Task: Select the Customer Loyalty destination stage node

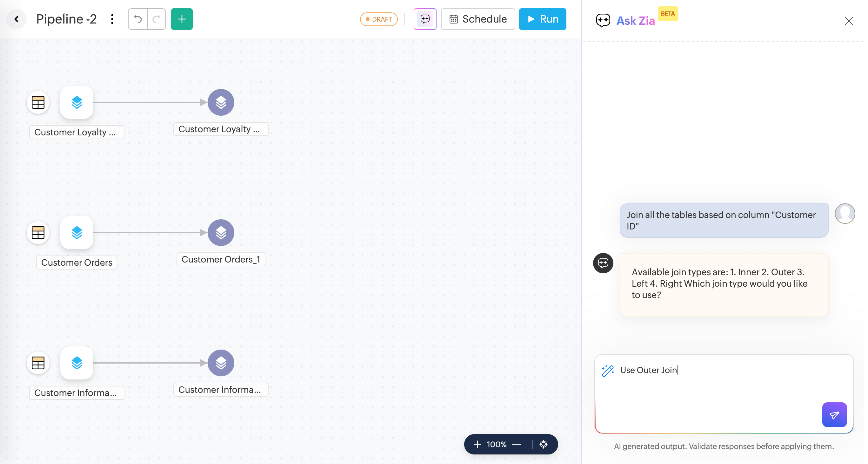Action: [x=221, y=103]
